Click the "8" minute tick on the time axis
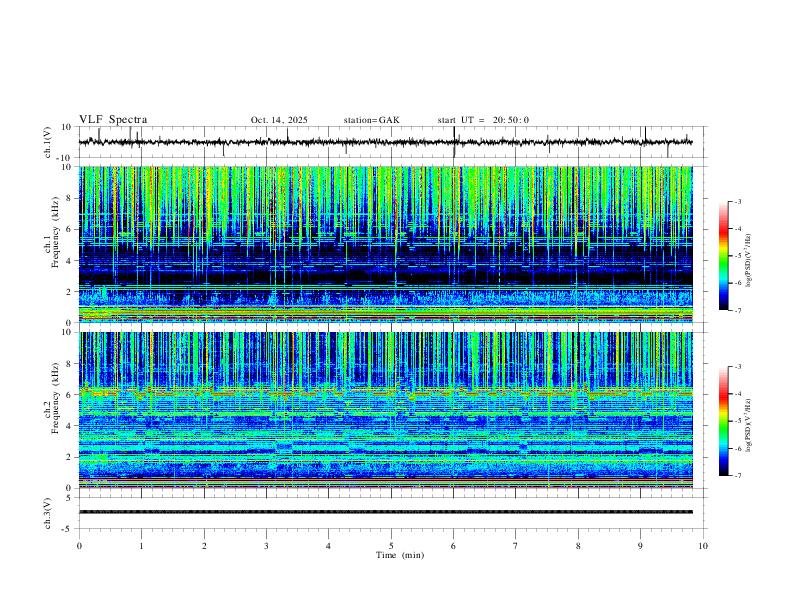 tap(578, 546)
